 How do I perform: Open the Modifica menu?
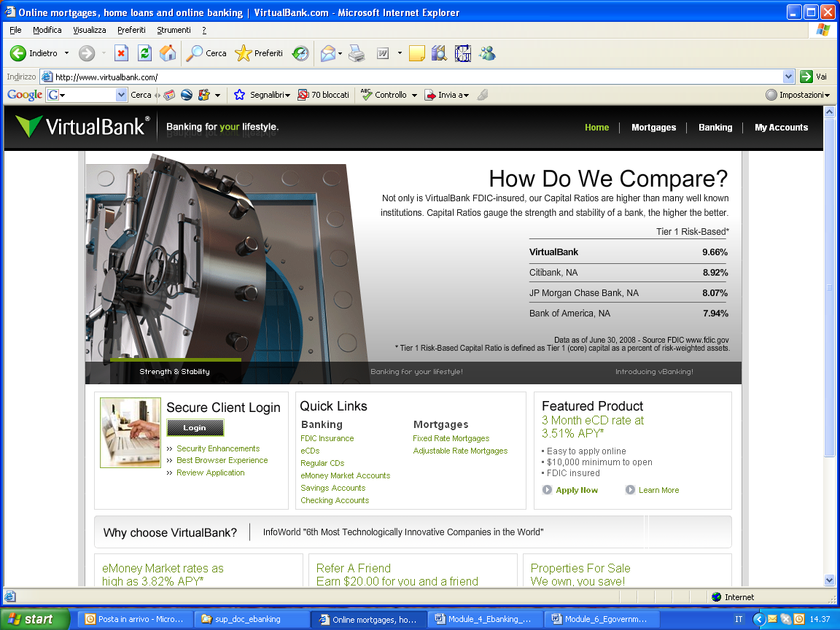point(47,30)
